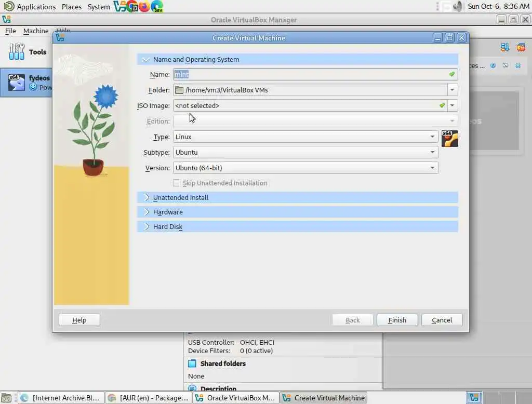The image size is (532, 404).
Task: Click the VirtualBox icon in Create Virtual Machine titlebar
Action: click(60, 38)
